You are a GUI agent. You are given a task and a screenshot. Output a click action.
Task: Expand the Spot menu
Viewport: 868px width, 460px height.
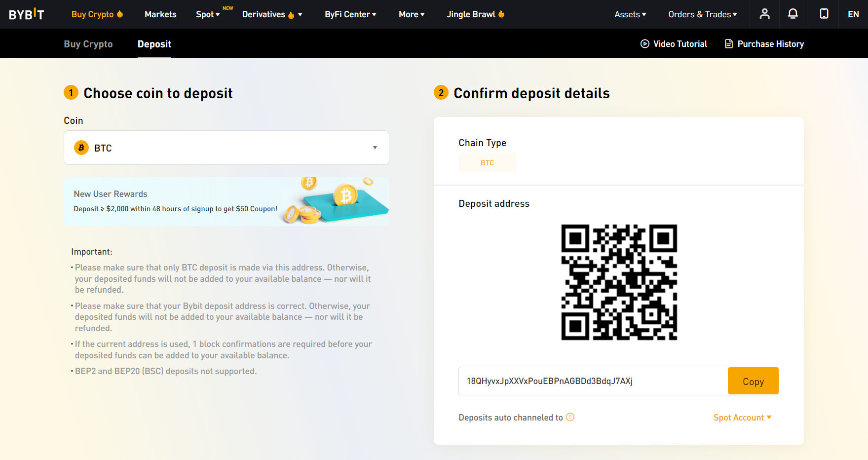208,14
